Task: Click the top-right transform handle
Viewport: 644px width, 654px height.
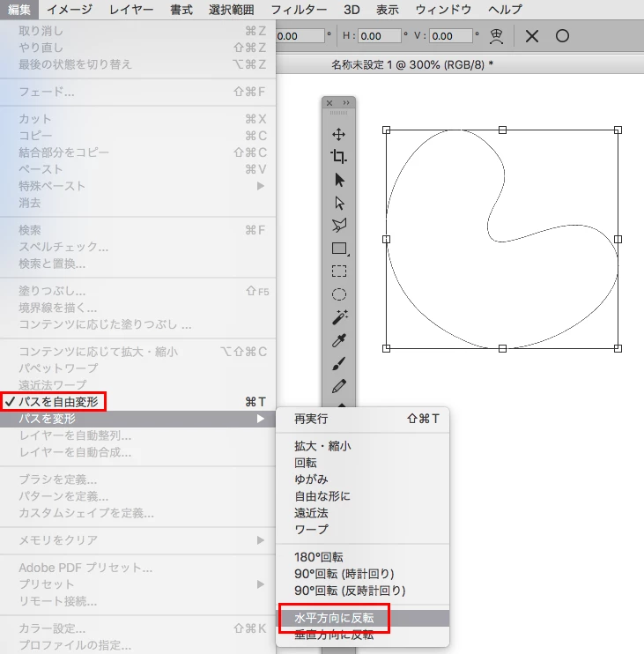Action: 618,130
